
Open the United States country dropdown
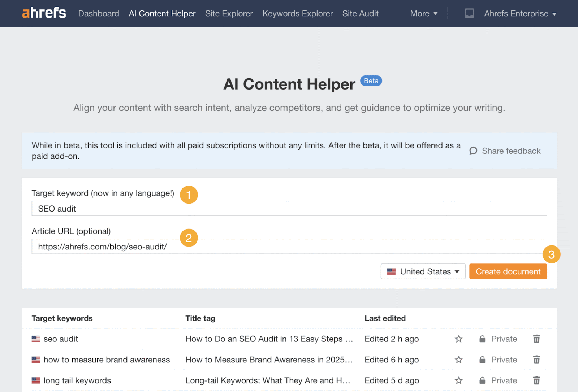coord(423,271)
